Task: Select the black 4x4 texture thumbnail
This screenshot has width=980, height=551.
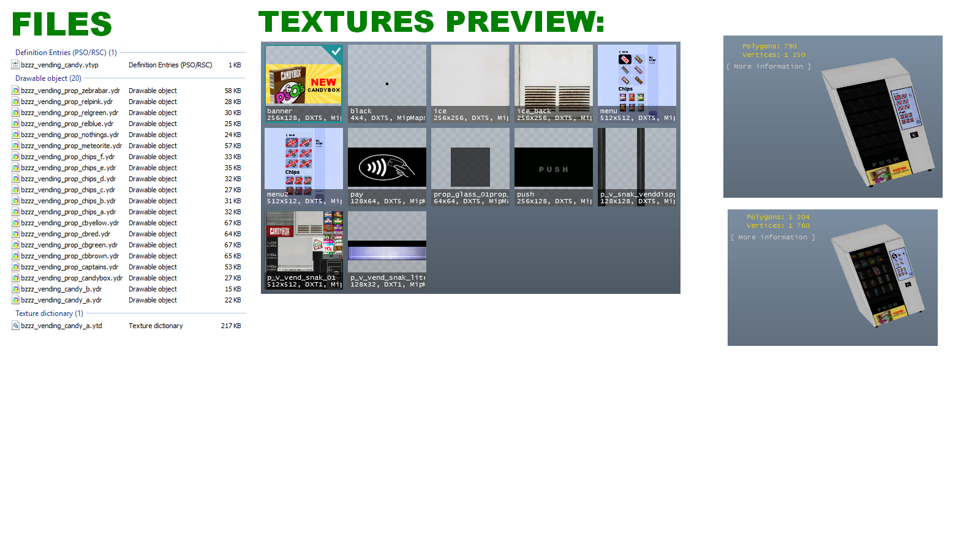Action: click(x=387, y=84)
